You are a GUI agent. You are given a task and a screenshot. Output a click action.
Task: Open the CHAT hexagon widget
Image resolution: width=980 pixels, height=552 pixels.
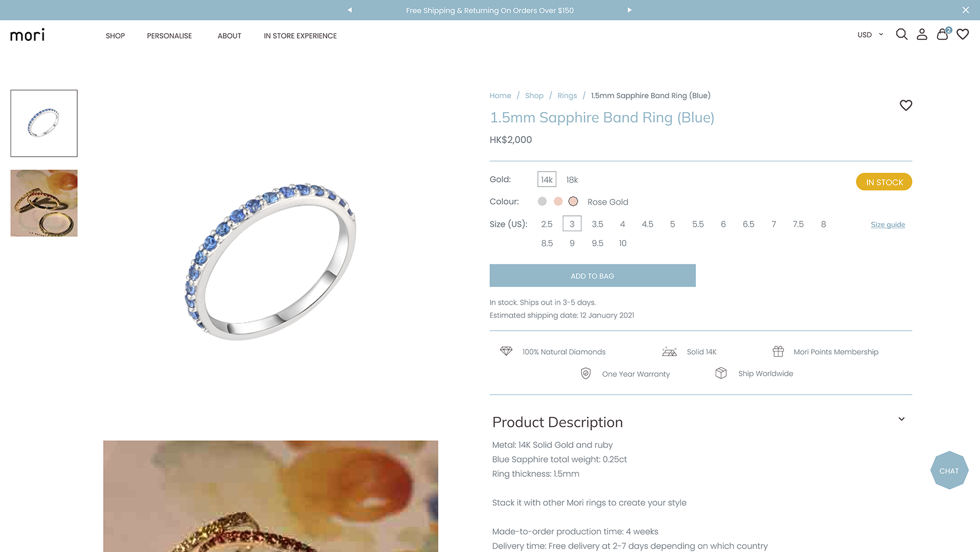click(x=949, y=471)
